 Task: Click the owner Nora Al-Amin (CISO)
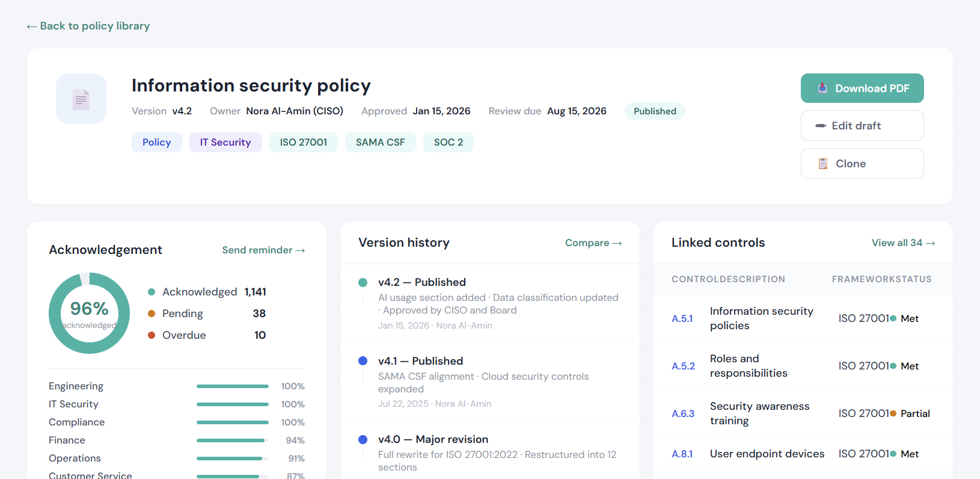(x=295, y=111)
